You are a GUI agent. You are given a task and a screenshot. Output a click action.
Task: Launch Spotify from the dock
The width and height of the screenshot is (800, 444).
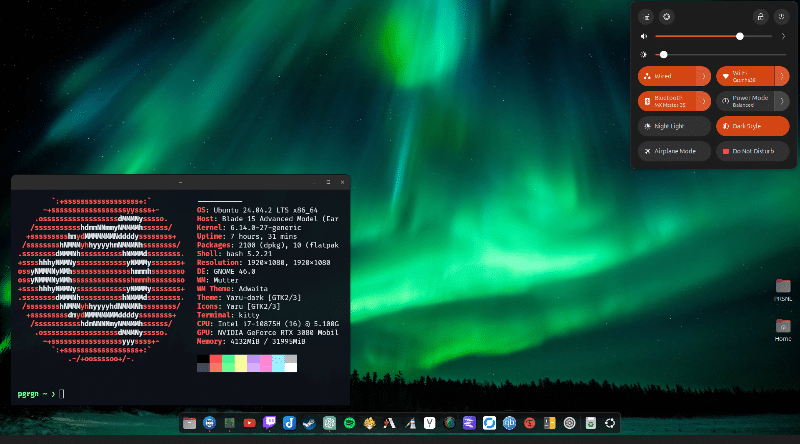click(349, 423)
